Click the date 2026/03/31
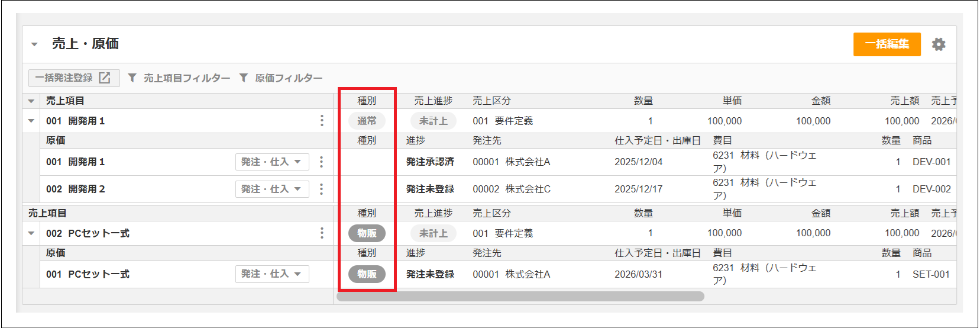The width and height of the screenshot is (980, 328). coord(639,274)
